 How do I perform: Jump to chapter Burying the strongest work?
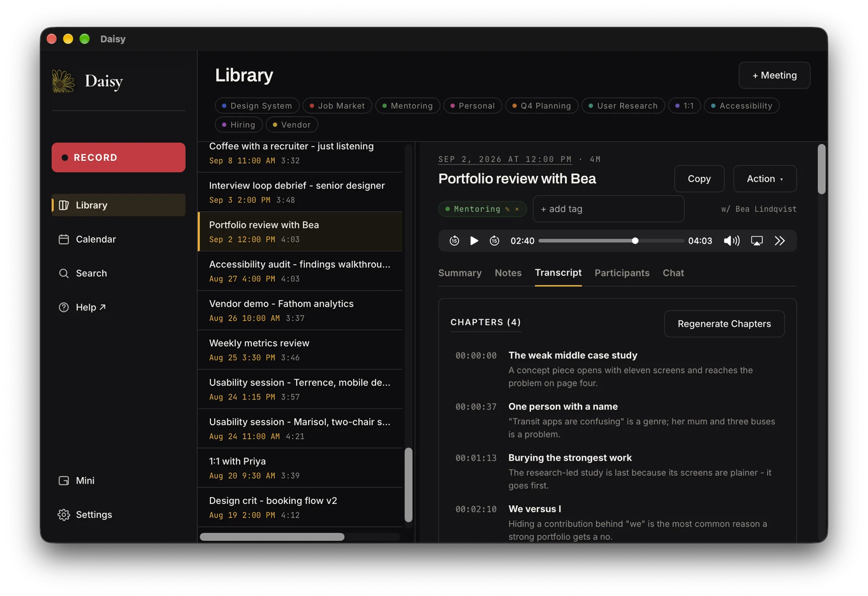click(617, 471)
